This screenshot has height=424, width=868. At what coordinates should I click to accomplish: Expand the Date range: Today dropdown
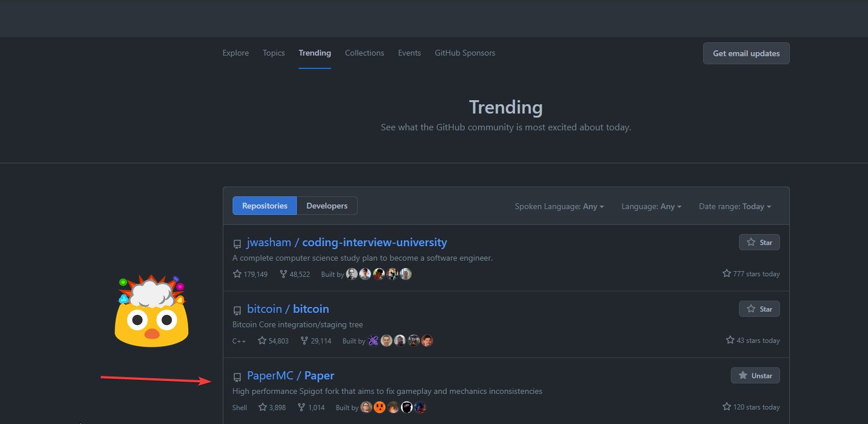coord(735,206)
